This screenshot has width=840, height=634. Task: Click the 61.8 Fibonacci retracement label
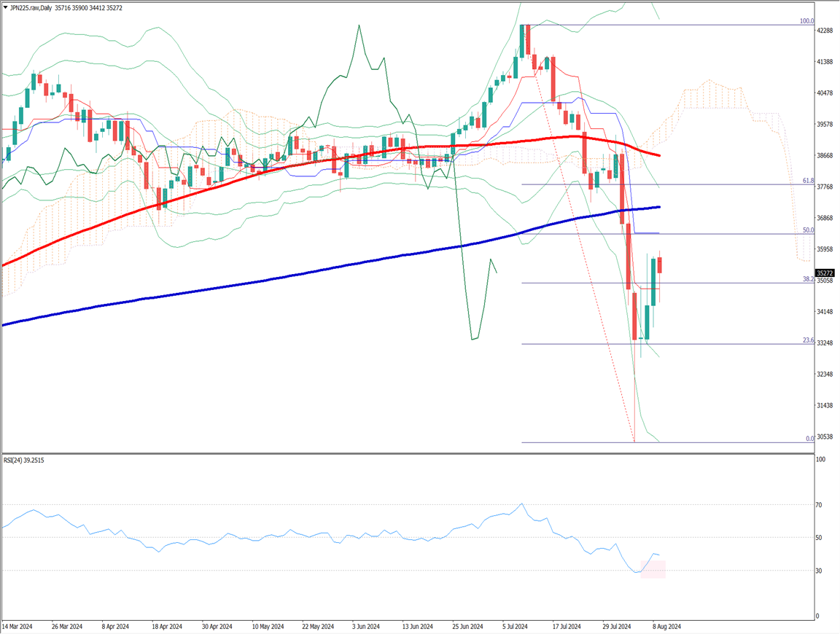click(808, 180)
